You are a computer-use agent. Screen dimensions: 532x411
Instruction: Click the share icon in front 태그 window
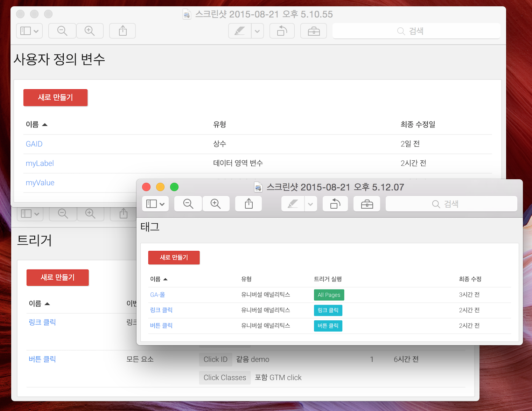click(x=248, y=204)
